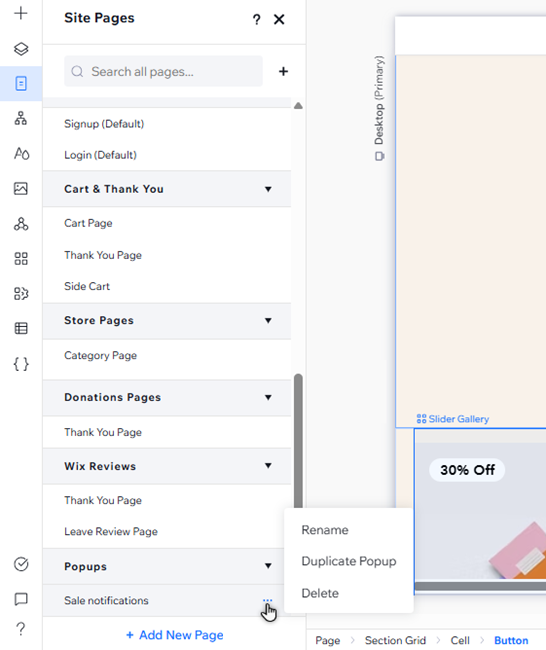
Task: Collapse the Popups section
Action: coord(268,566)
